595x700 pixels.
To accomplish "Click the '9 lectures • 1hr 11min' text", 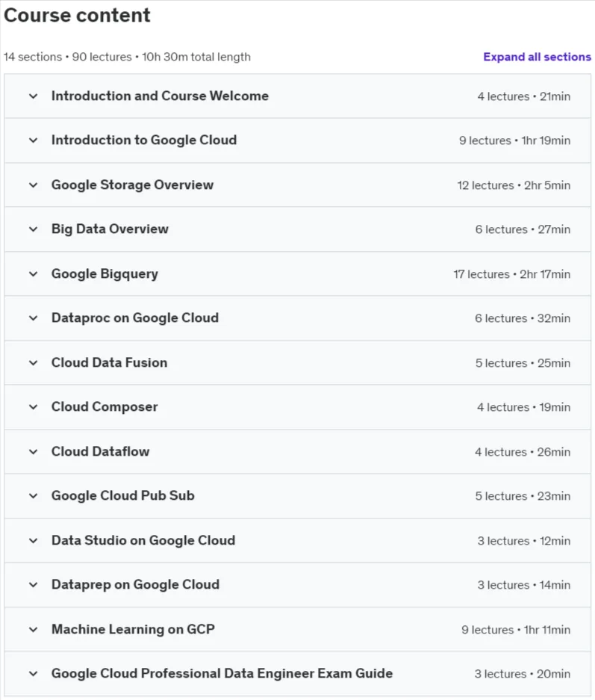I will click(x=516, y=630).
